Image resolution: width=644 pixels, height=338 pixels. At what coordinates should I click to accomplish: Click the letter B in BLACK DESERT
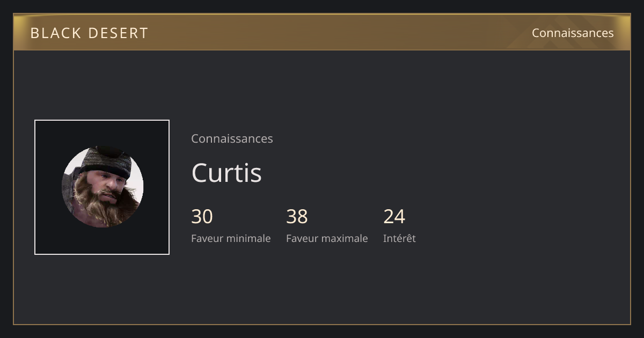pyautogui.click(x=34, y=33)
